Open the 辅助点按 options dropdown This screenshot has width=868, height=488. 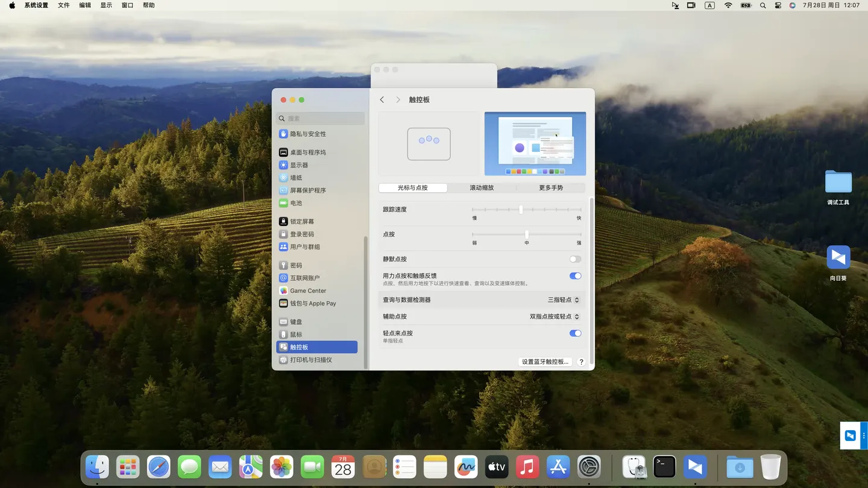point(554,317)
